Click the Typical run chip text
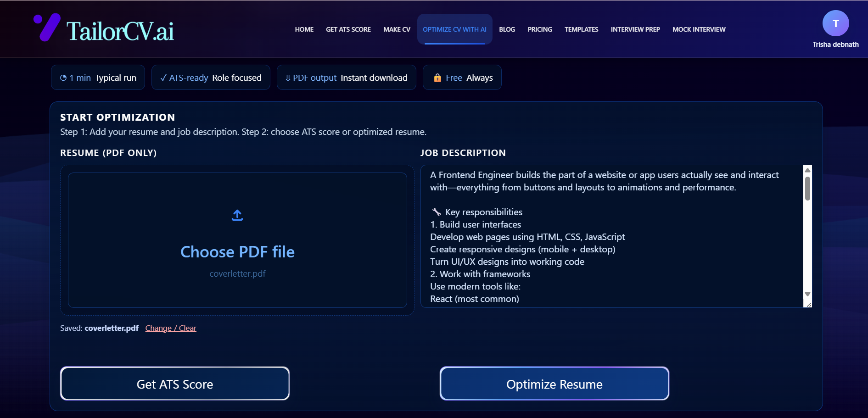868x418 pixels. pyautogui.click(x=116, y=78)
